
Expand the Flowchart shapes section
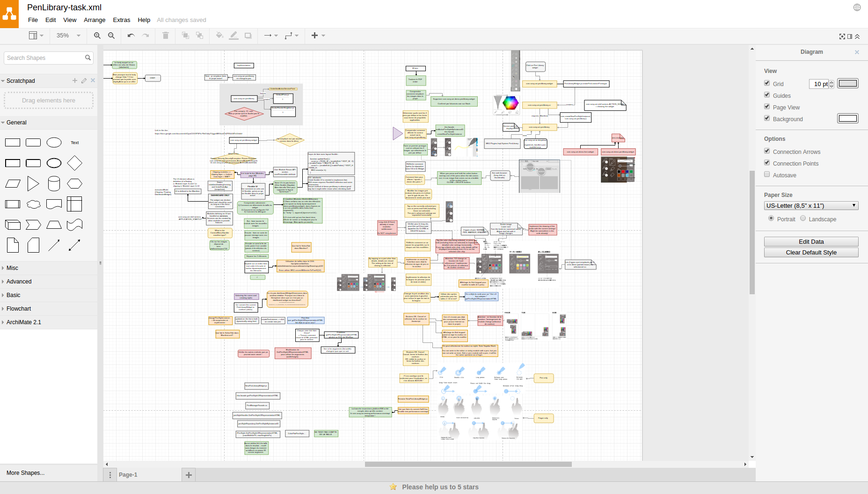click(x=19, y=309)
